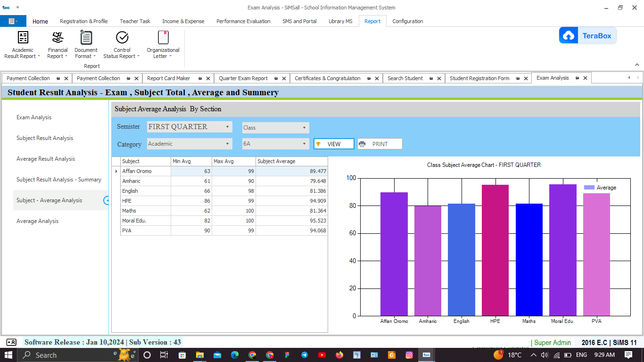Open Exam Analysis in sidebar
The height and width of the screenshot is (362, 644).
coord(34,117)
